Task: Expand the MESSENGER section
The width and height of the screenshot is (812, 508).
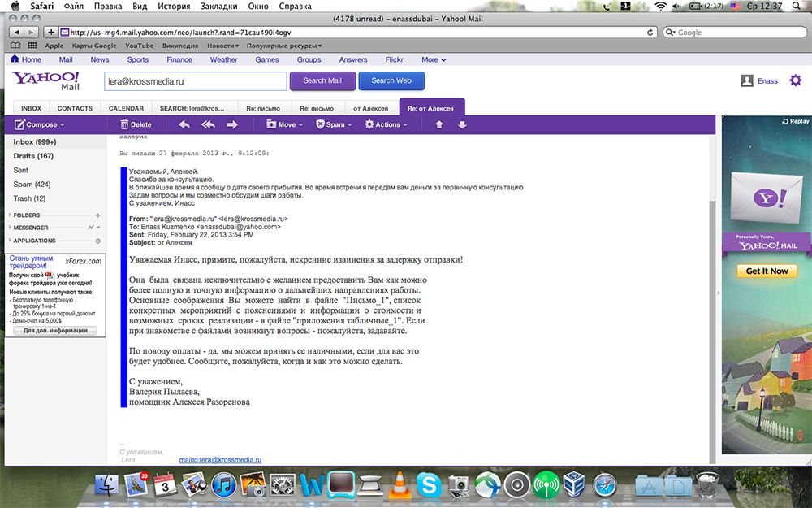Action: (10, 228)
